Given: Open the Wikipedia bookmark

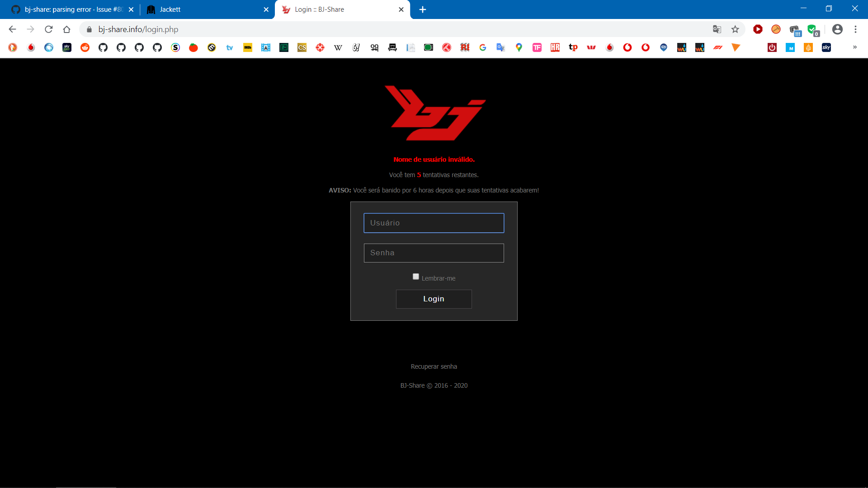Looking at the screenshot, I should click(338, 47).
